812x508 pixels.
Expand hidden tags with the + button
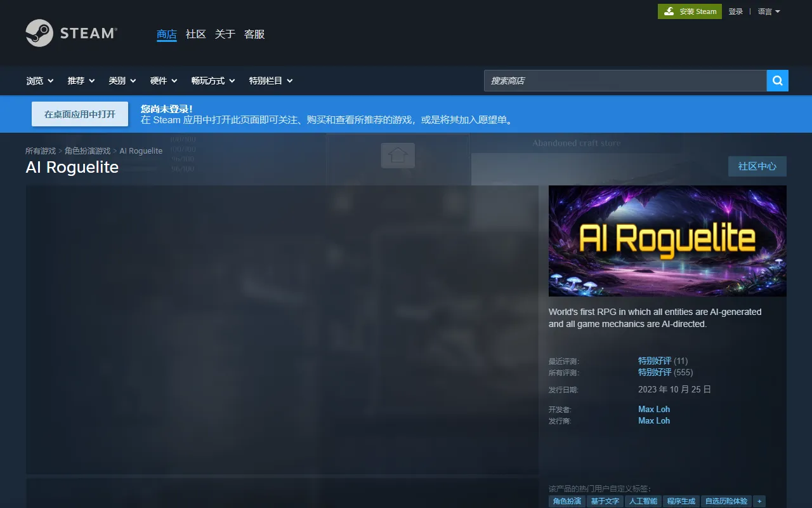point(759,501)
